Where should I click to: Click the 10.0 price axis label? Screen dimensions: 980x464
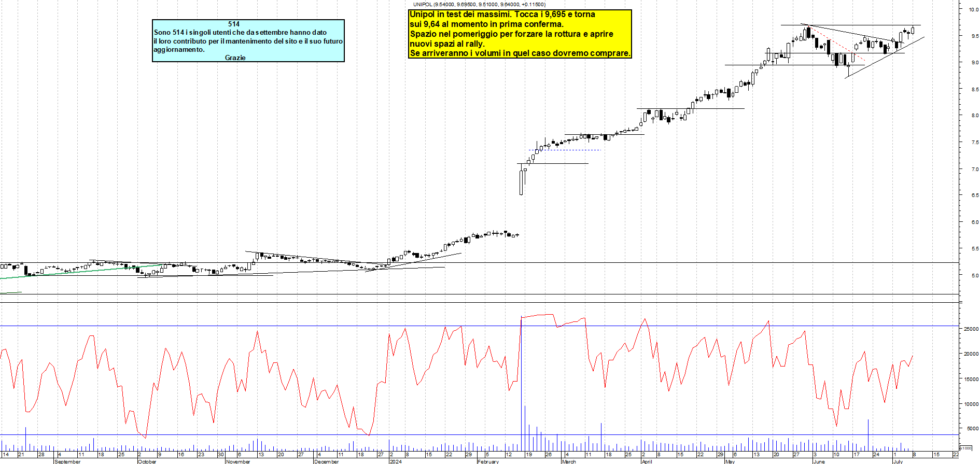click(x=973, y=9)
